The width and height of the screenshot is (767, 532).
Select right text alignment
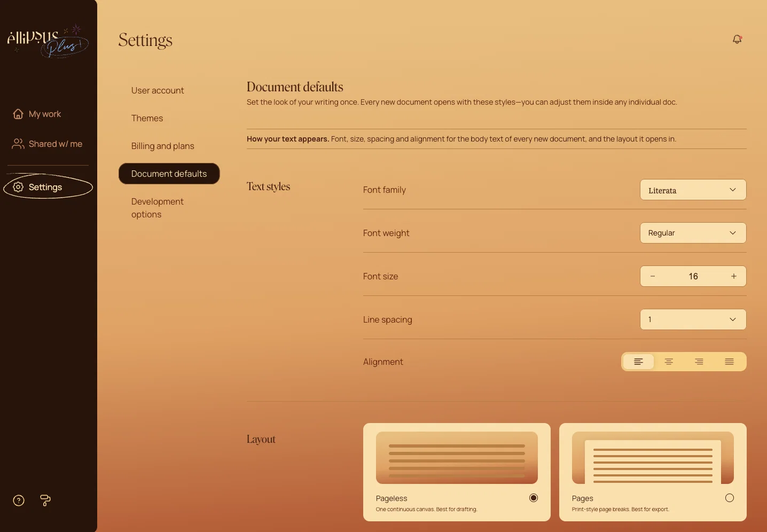pyautogui.click(x=699, y=362)
